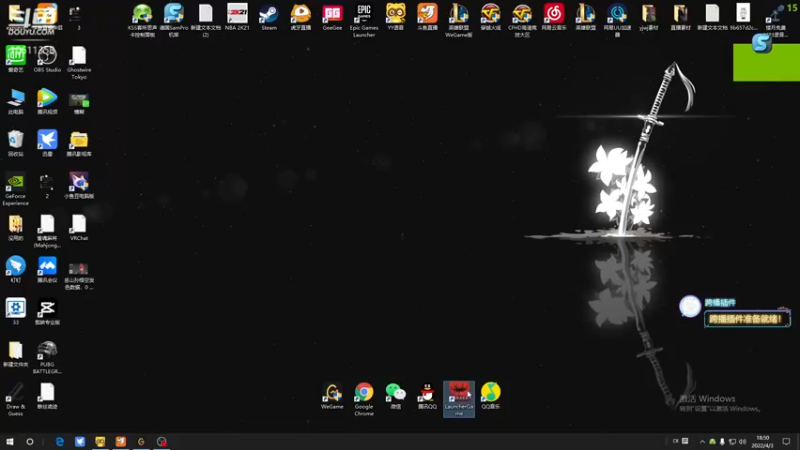Open the green WeChat desktop icon
The width and height of the screenshot is (800, 450).
pos(395,396)
